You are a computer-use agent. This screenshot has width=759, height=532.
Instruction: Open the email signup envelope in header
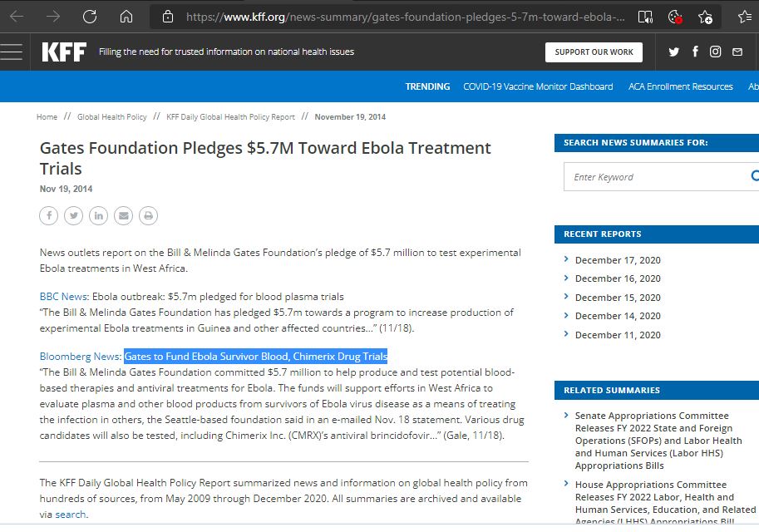[737, 52]
